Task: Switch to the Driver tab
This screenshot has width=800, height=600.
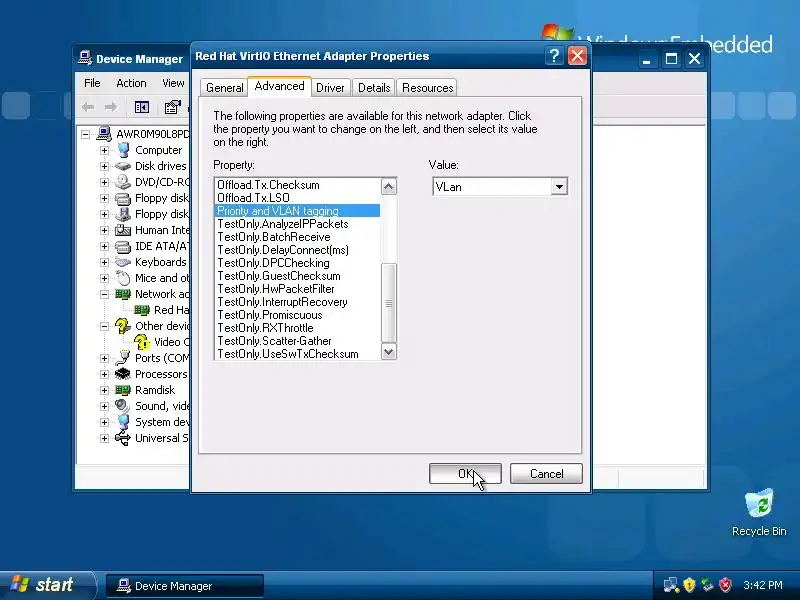Action: click(x=330, y=88)
